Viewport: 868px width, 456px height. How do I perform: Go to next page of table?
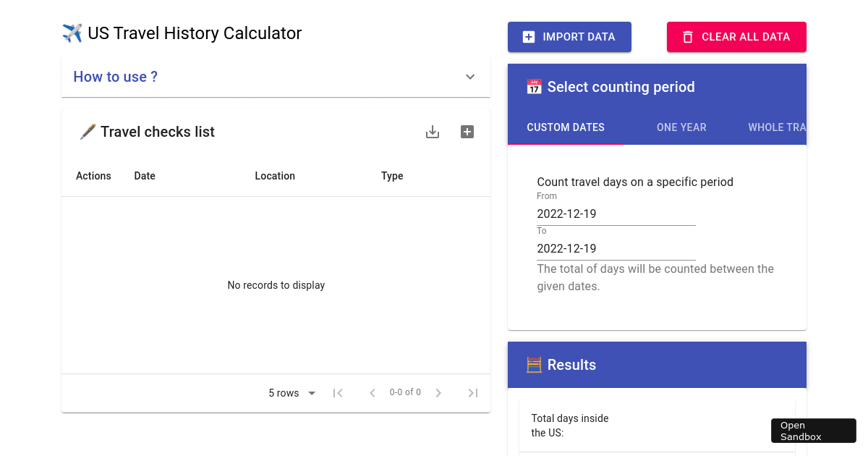(x=438, y=393)
